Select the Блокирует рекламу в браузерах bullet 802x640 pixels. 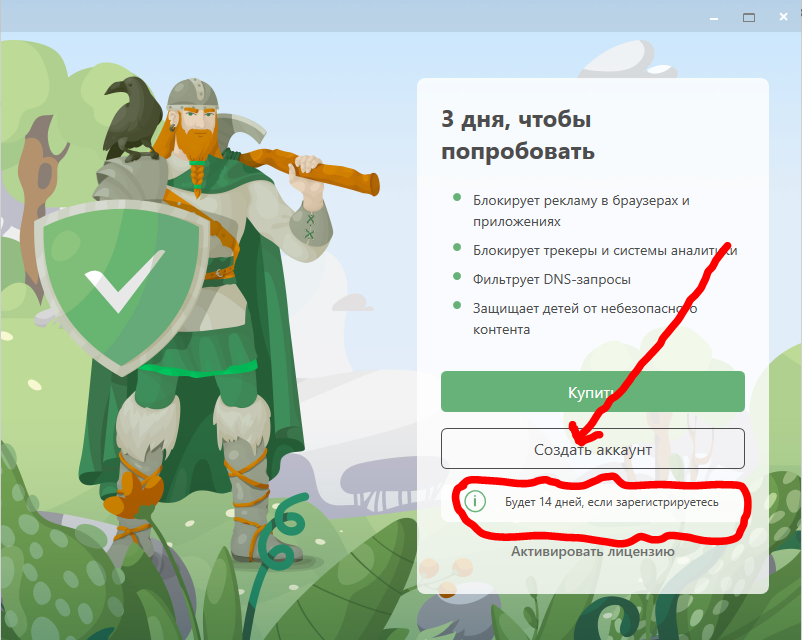coord(581,211)
